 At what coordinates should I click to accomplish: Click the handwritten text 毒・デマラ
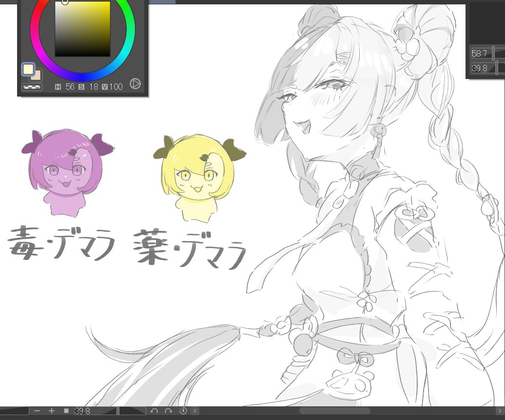pos(61,243)
